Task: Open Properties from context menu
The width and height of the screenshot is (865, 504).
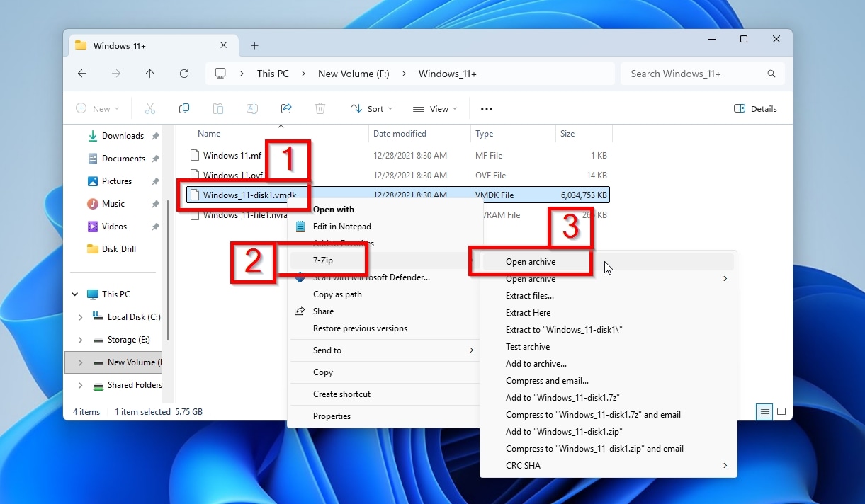Action: pyautogui.click(x=332, y=416)
